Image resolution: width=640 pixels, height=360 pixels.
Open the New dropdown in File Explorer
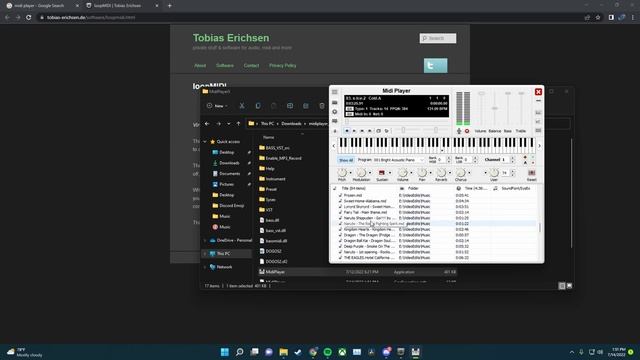click(x=217, y=106)
